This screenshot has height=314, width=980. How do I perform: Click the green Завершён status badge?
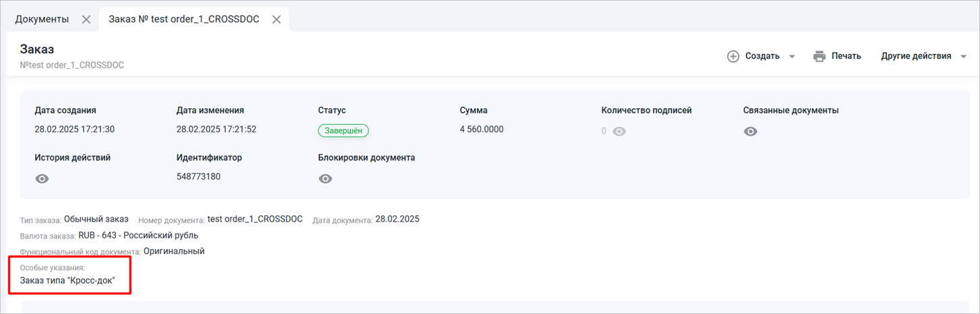pyautogui.click(x=343, y=131)
